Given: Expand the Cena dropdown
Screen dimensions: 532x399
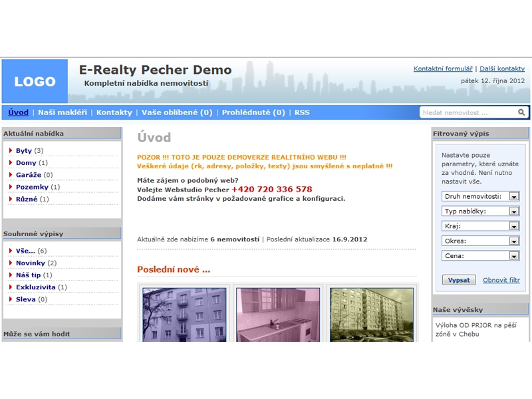Looking at the screenshot, I should pos(480,255).
